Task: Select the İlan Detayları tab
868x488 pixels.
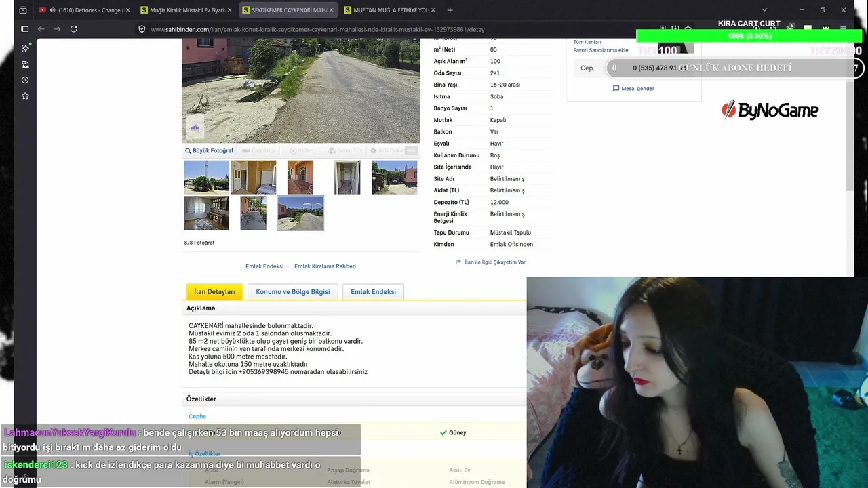Action: [214, 291]
